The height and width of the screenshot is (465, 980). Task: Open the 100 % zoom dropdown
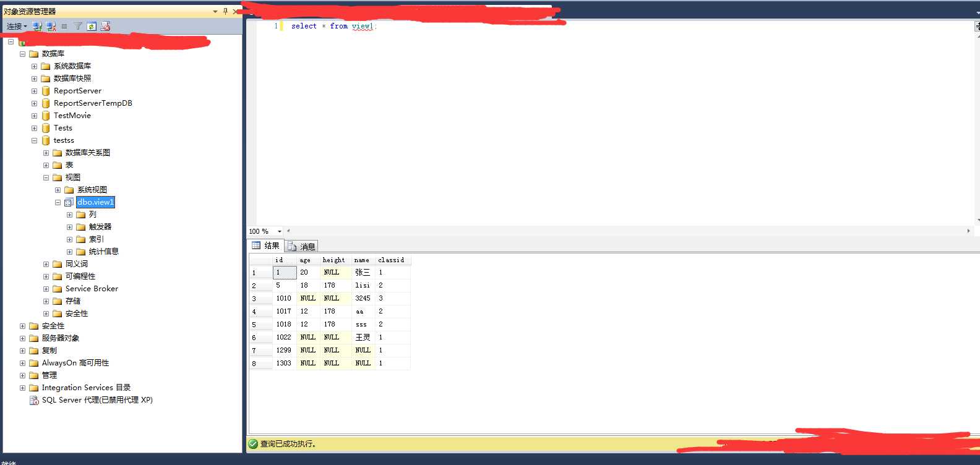[280, 231]
